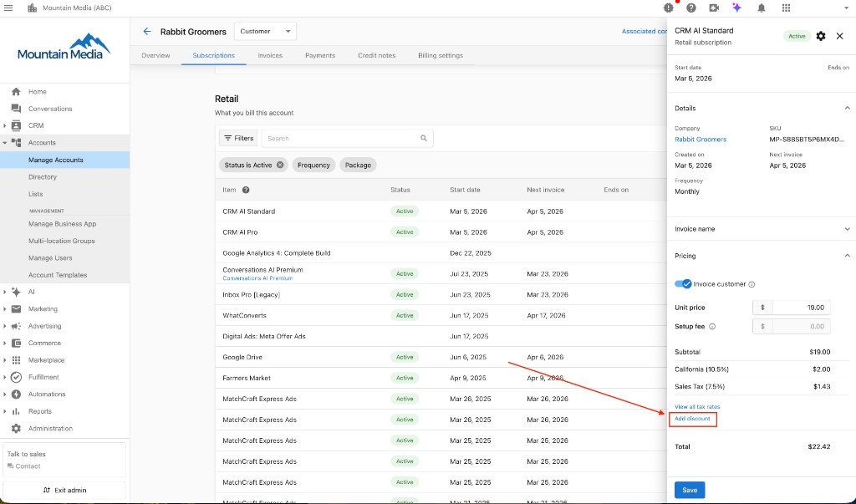Click View all tax rates link
The width and height of the screenshot is (856, 504).
(697, 407)
